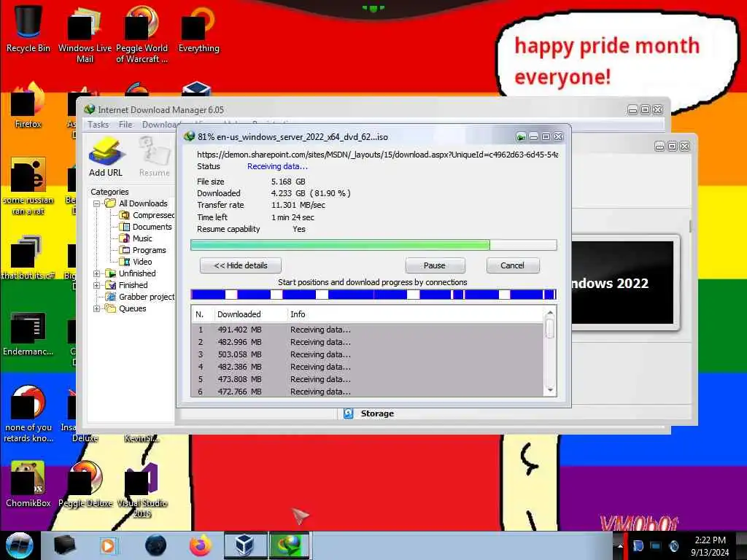Image resolution: width=747 pixels, height=560 pixels.
Task: Open the Downloads menu
Action: pyautogui.click(x=160, y=124)
